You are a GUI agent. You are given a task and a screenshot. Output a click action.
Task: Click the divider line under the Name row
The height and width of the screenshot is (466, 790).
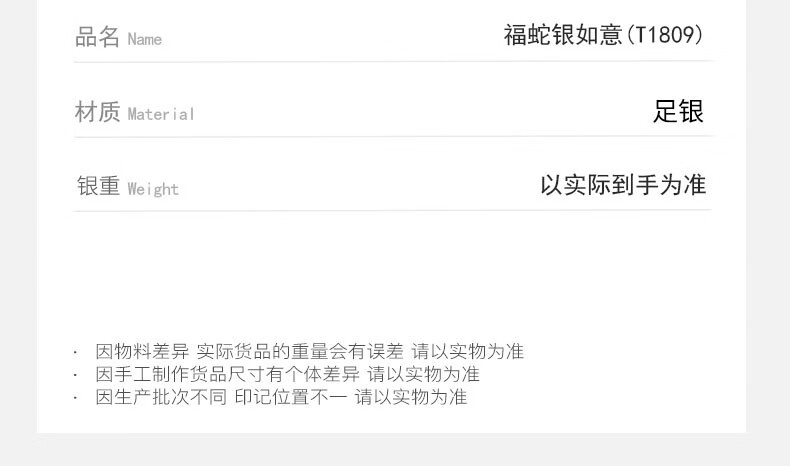[393, 61]
